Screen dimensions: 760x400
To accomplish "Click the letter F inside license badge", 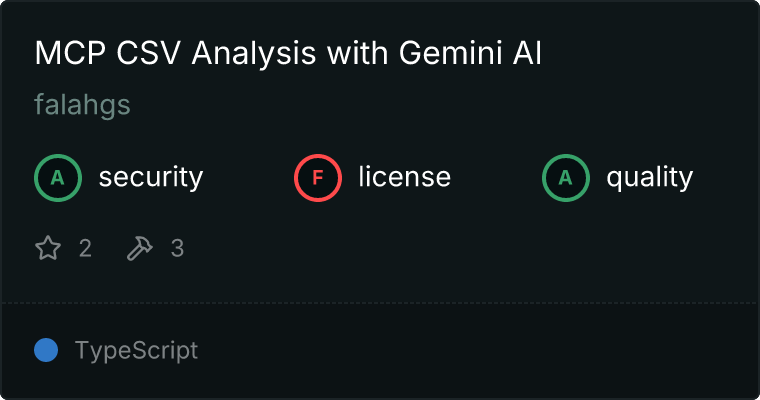I will pyautogui.click(x=318, y=178).
